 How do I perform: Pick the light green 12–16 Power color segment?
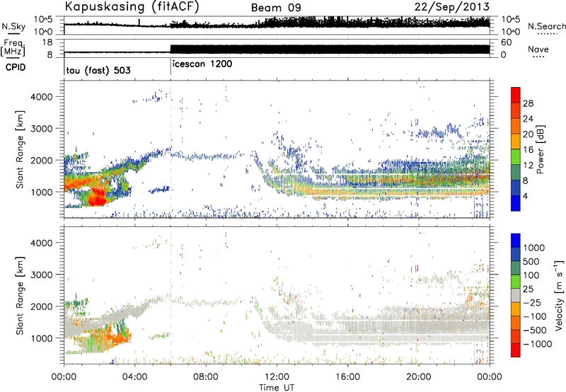click(x=516, y=156)
